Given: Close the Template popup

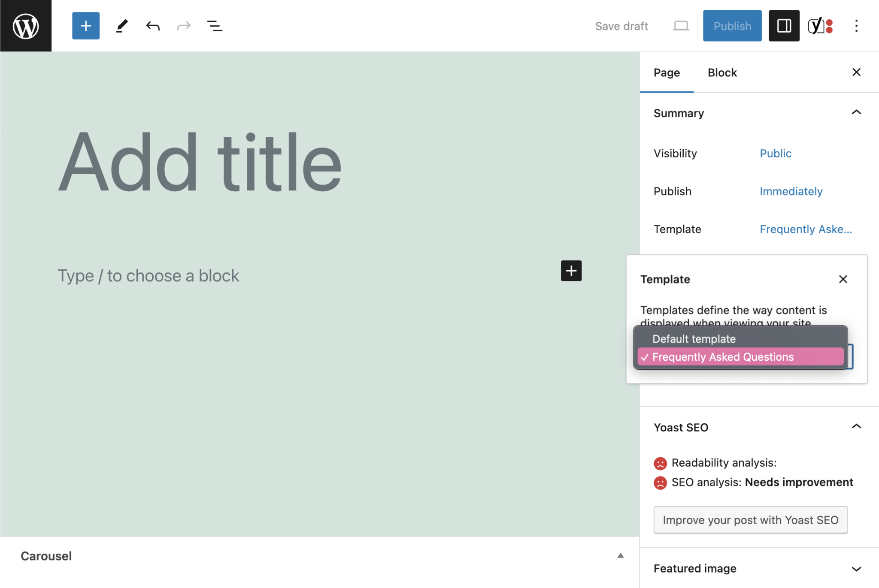Looking at the screenshot, I should [843, 279].
